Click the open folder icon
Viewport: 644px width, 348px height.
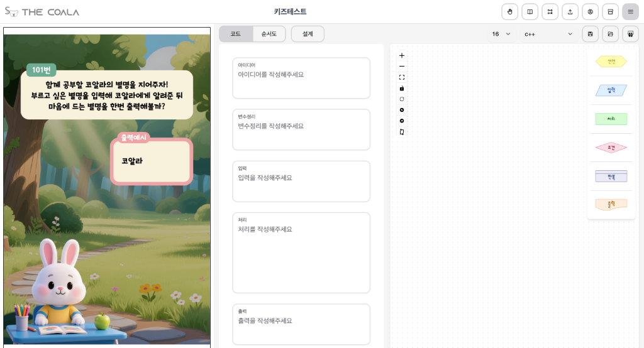pos(610,34)
